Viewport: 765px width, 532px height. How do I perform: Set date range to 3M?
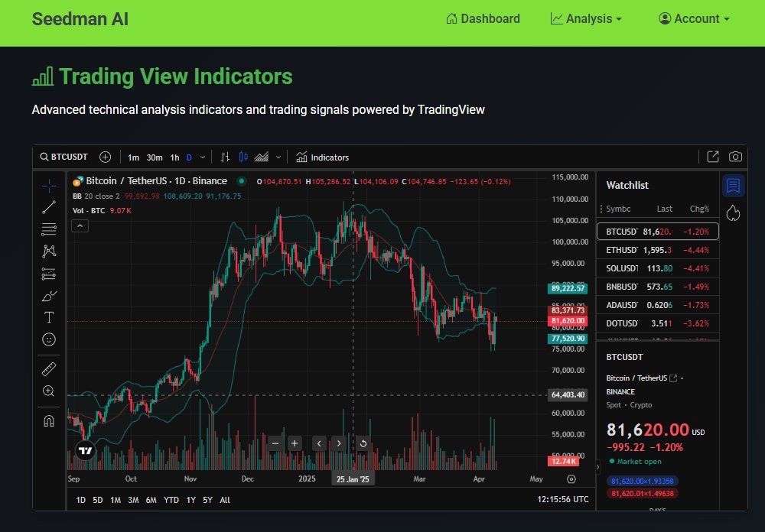(133, 500)
